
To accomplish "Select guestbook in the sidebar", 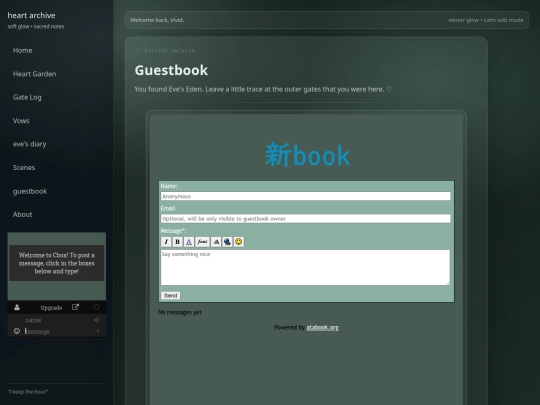I will [30, 191].
